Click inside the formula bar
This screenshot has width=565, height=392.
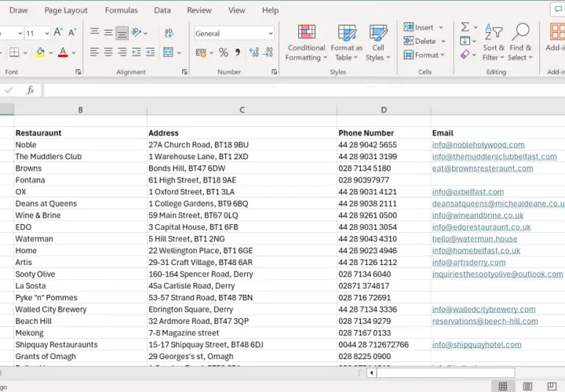pyautogui.click(x=304, y=90)
